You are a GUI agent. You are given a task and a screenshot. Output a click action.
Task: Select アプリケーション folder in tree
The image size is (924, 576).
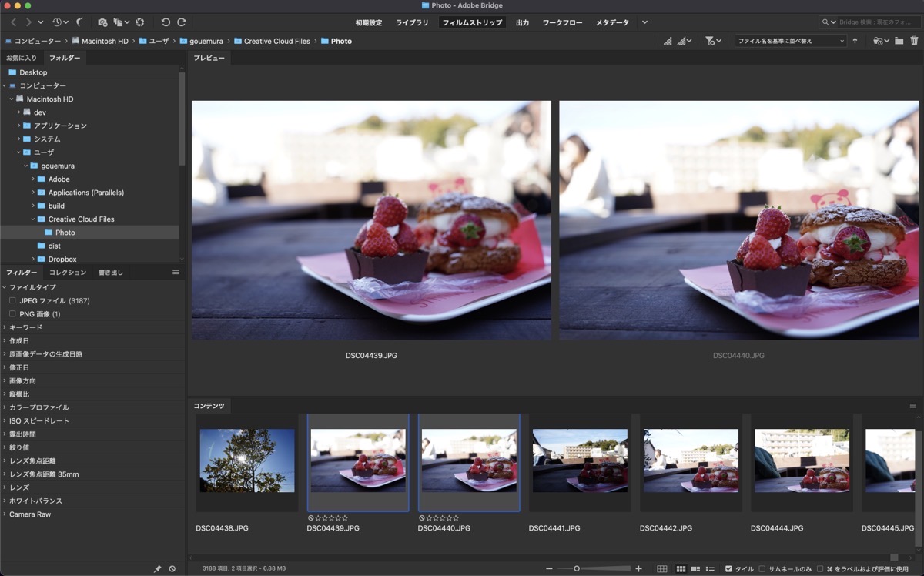(x=60, y=126)
